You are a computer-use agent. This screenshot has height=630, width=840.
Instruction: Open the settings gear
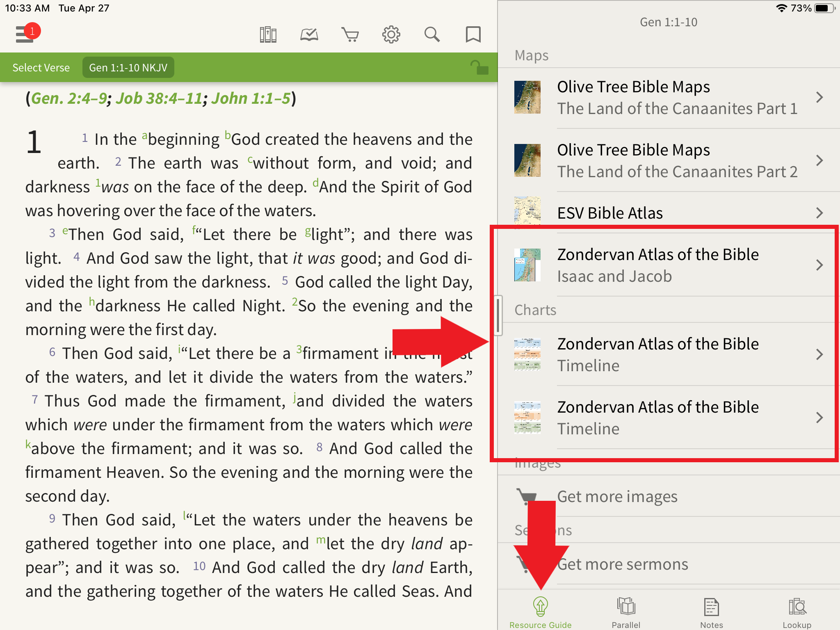click(391, 35)
